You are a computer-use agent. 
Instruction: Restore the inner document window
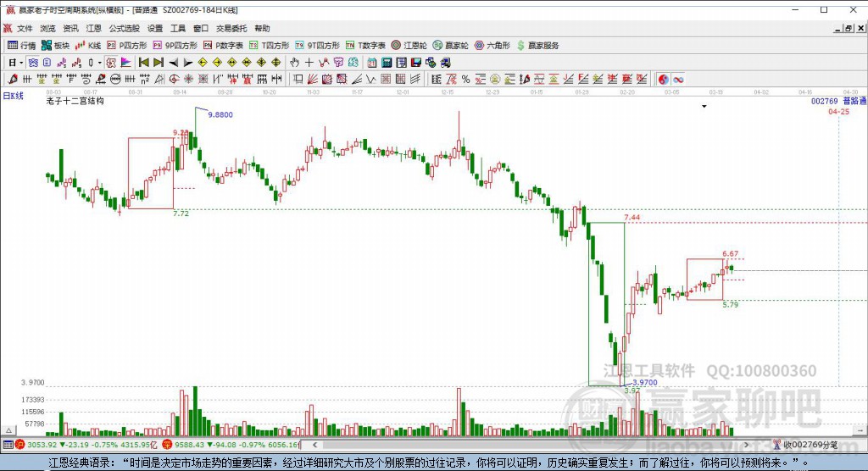coord(849,28)
